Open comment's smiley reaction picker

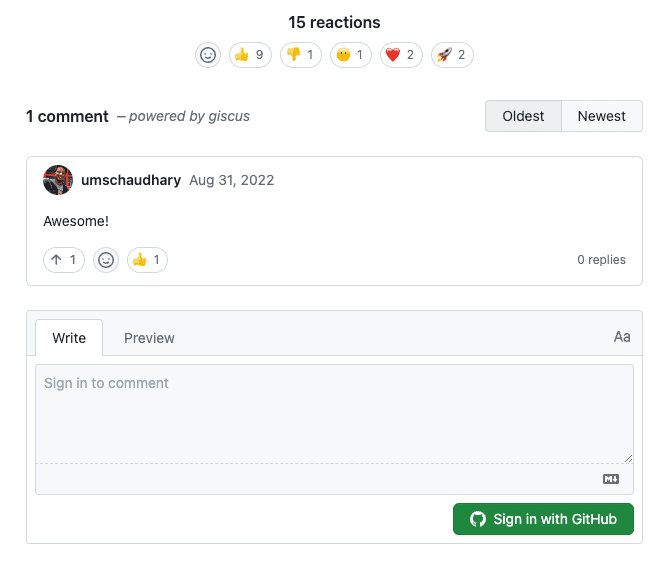(x=106, y=260)
